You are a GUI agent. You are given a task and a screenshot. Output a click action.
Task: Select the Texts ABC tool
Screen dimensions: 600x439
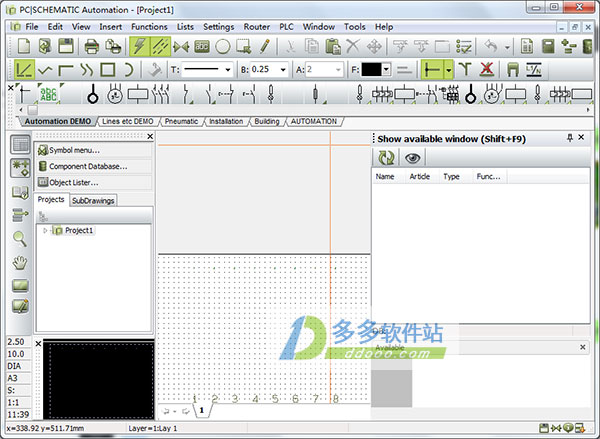coord(202,47)
